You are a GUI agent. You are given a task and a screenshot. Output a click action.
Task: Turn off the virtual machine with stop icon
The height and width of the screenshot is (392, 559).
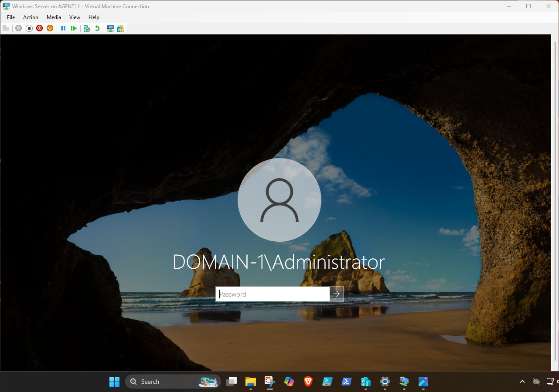[x=29, y=28]
